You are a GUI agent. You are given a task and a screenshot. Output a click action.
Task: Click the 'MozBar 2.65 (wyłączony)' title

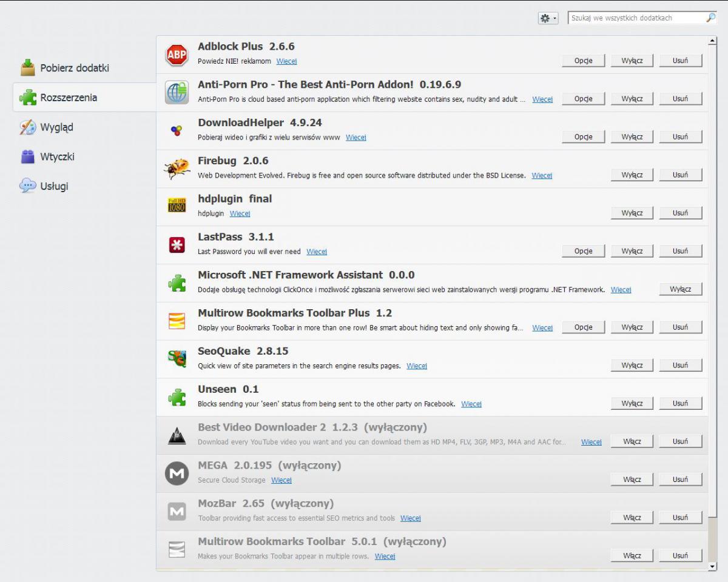(266, 503)
